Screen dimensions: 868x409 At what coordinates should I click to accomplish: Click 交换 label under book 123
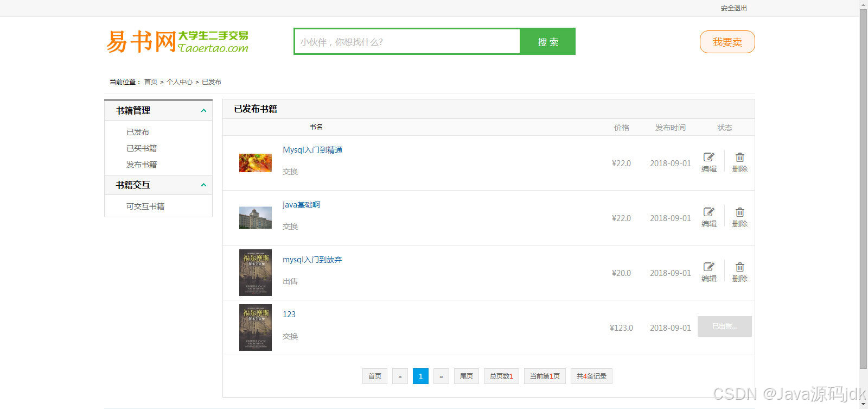(x=290, y=336)
